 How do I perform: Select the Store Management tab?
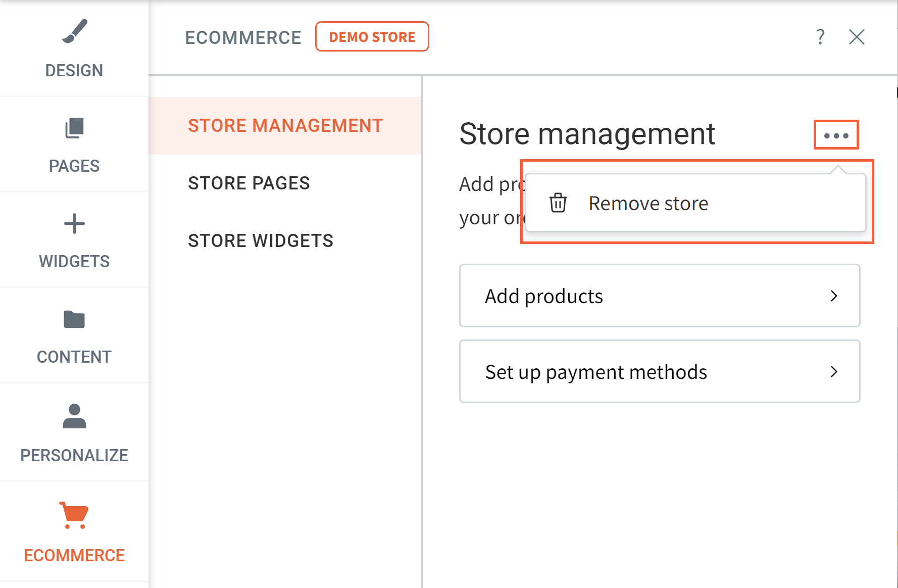[285, 126]
